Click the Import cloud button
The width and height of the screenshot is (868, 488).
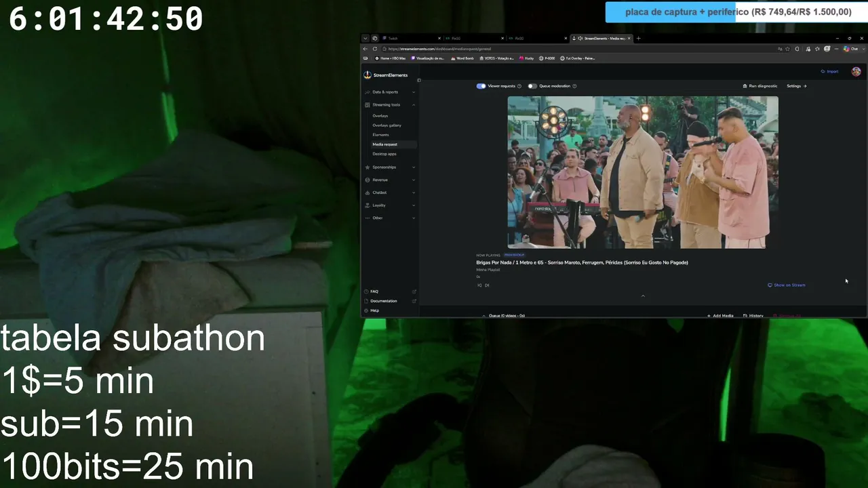[x=829, y=71]
